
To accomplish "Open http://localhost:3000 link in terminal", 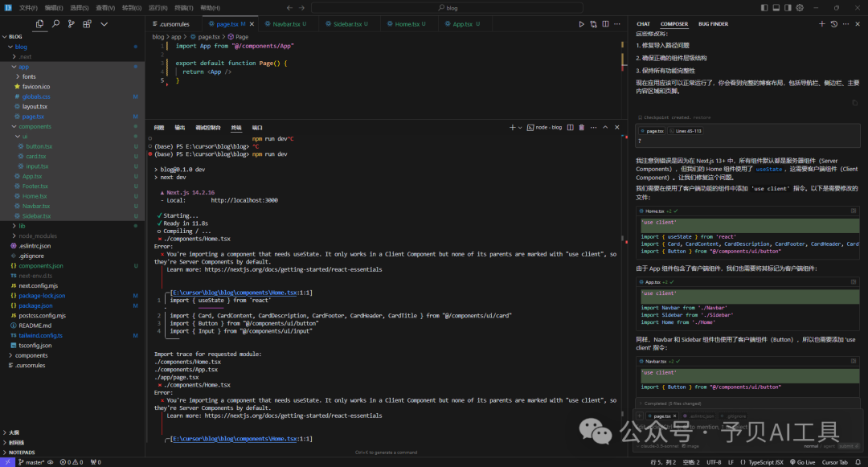I will pyautogui.click(x=244, y=200).
